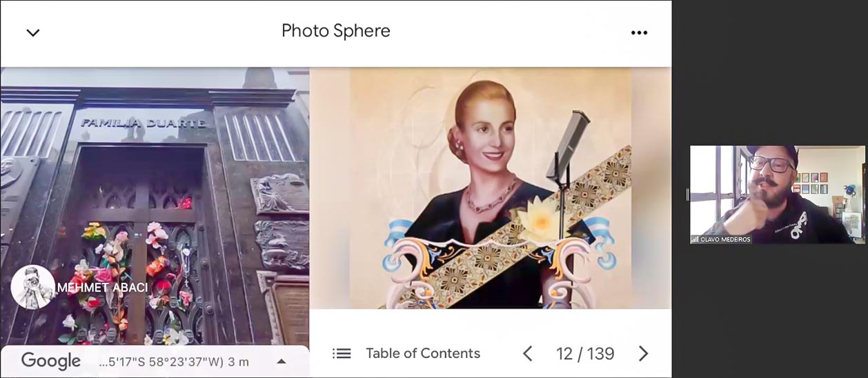The width and height of the screenshot is (868, 378).
Task: Open the three-dot more options menu
Action: [x=640, y=32]
